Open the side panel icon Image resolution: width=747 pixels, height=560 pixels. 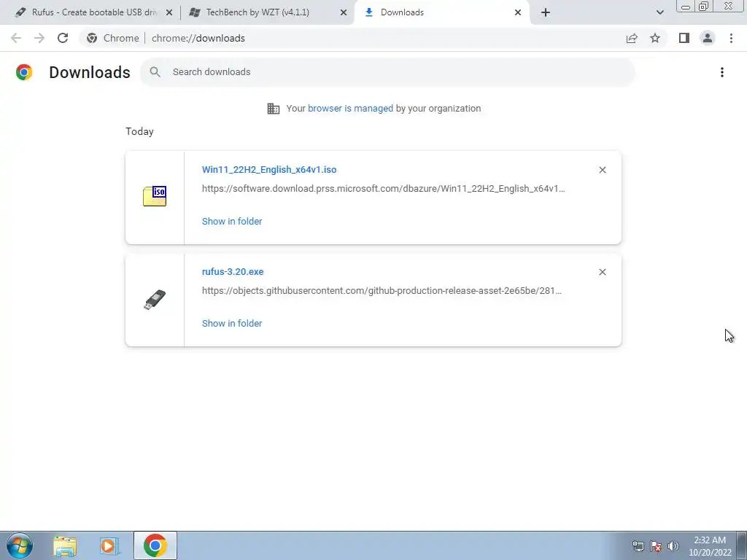[x=684, y=38]
